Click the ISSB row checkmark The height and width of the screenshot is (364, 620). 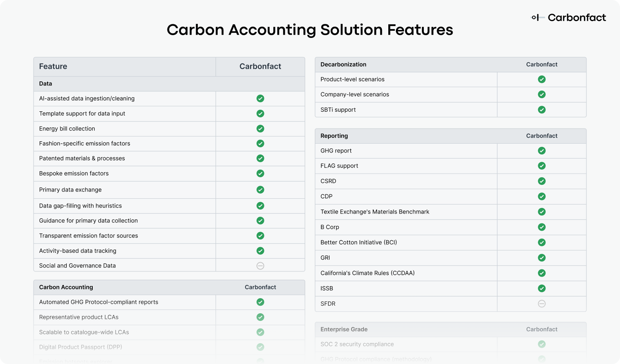click(x=542, y=289)
